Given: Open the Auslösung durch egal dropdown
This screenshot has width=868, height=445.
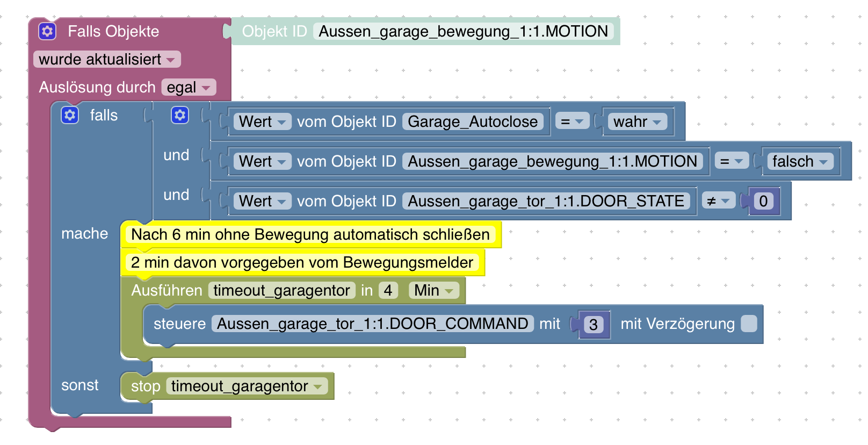Looking at the screenshot, I should coord(189,87).
